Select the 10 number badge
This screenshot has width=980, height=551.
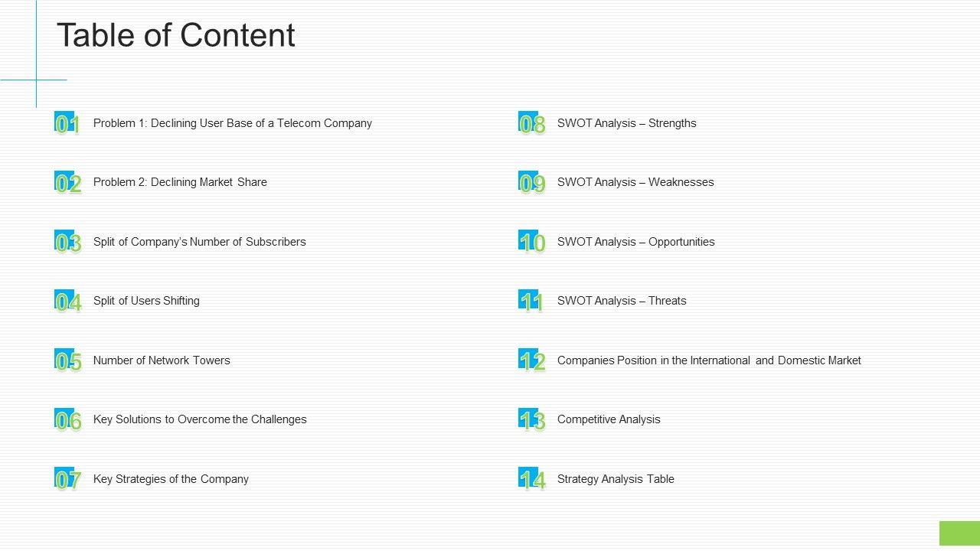(x=532, y=243)
